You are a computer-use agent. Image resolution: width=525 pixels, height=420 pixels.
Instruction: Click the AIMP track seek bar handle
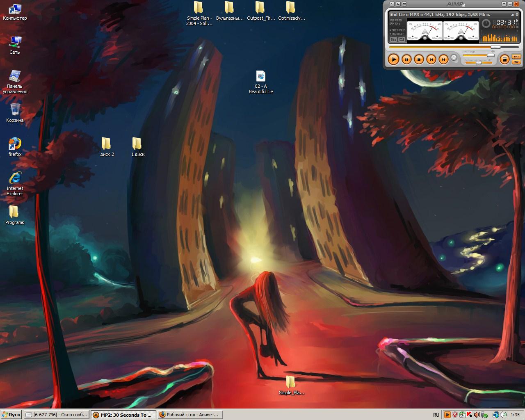tap(495, 47)
